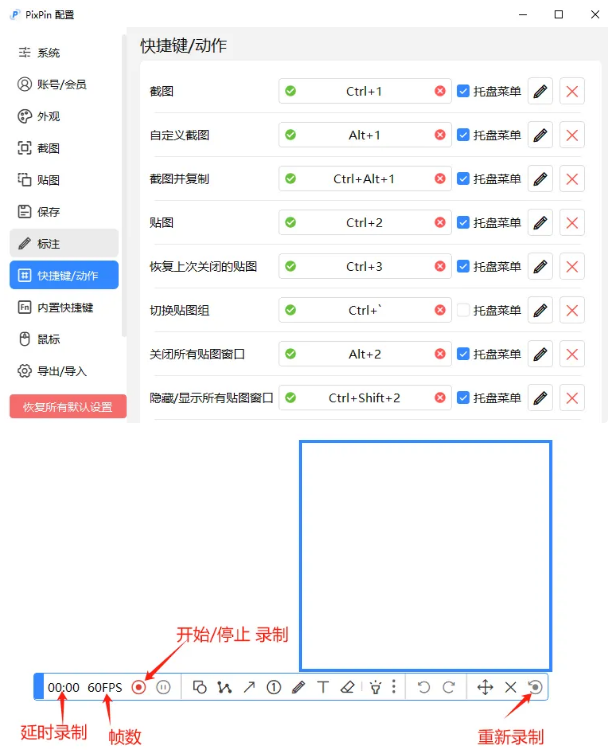
Task: Select the numbered marker tool
Action: pos(273,687)
